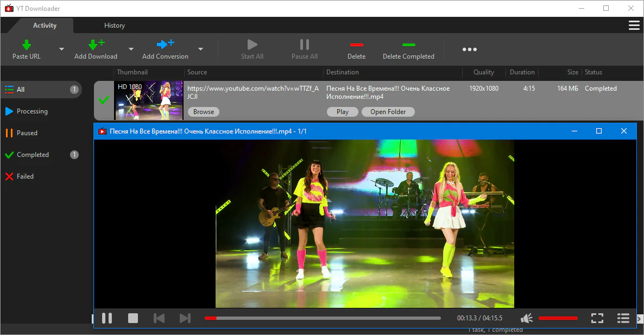Viewport: 644px width, 335px height.
Task: Click the Add Conversion blue arrow icon
Action: tap(165, 45)
